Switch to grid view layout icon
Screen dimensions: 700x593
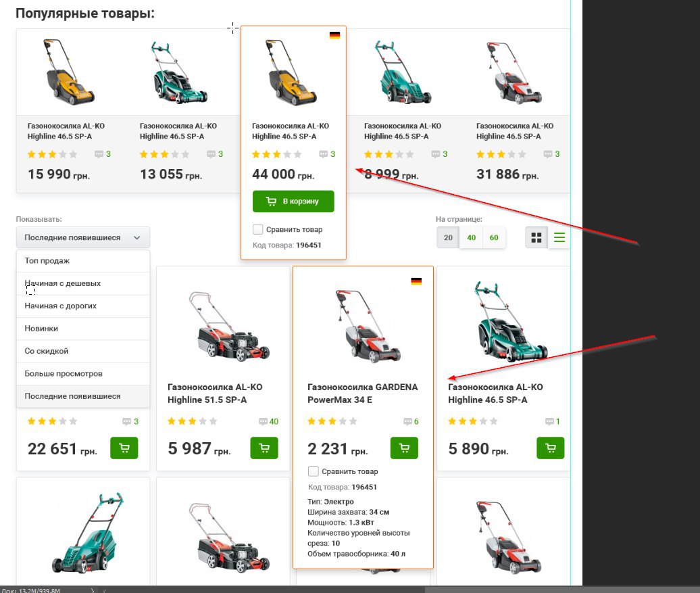536,237
